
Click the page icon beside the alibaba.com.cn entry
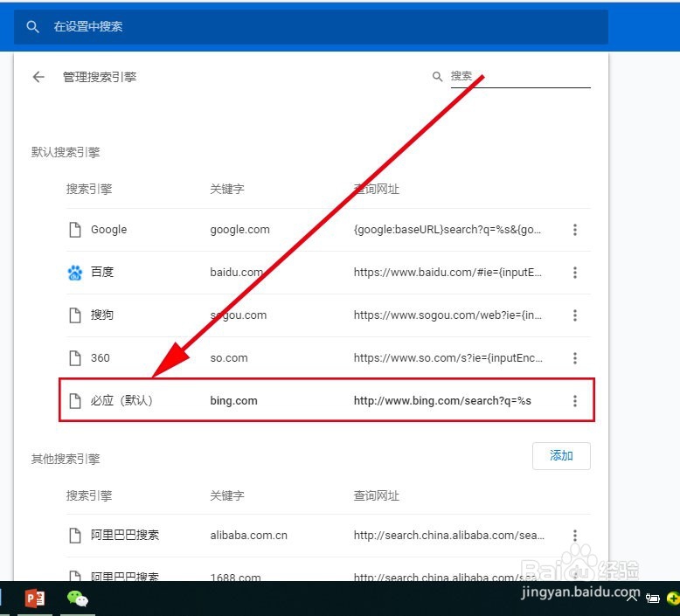click(75, 536)
